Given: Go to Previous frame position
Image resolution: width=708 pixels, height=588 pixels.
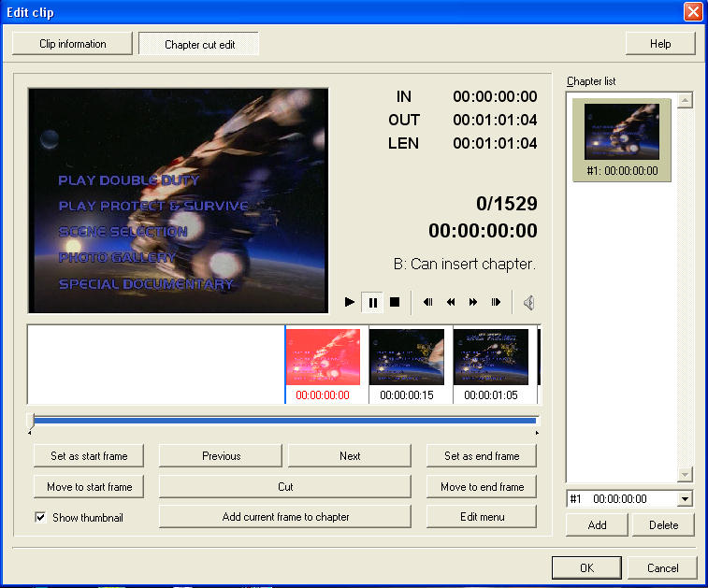Looking at the screenshot, I should (x=221, y=456).
